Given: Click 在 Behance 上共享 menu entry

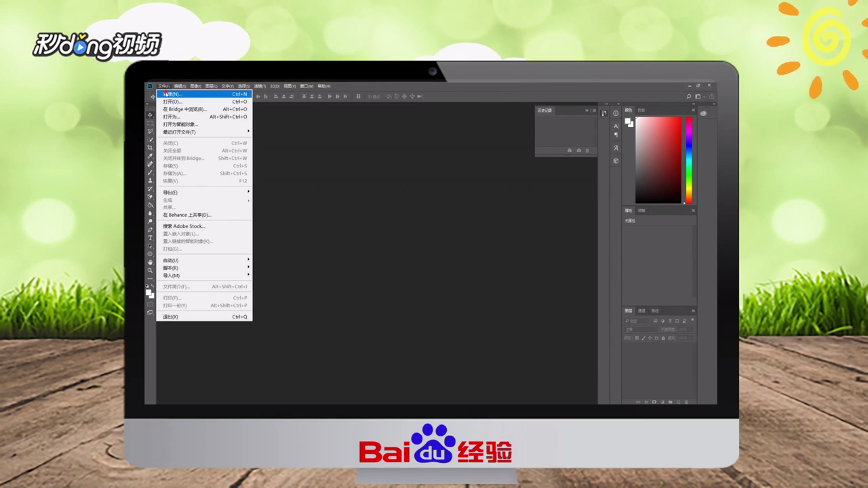Looking at the screenshot, I should click(x=190, y=215).
